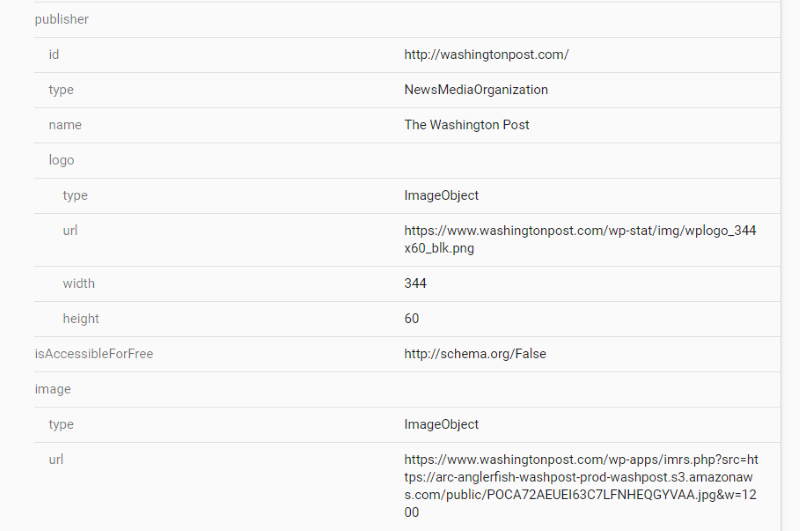Viewport: 800px width, 531px height.
Task: Select the wplogo_344x60_blk.png URL value
Action: pos(580,239)
